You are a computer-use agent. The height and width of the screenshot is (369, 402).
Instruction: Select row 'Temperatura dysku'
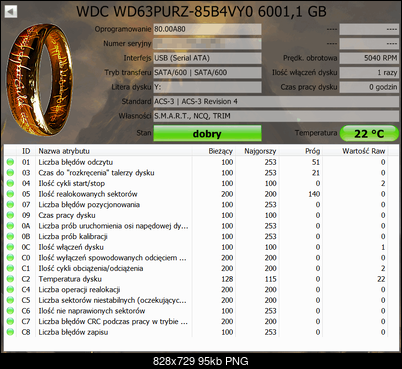coord(201,279)
